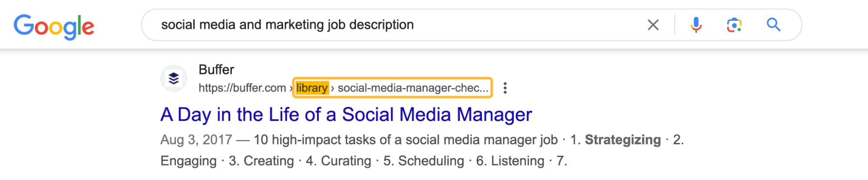Start voice search with the microphone
Screen dimensions: 868x180
(696, 25)
